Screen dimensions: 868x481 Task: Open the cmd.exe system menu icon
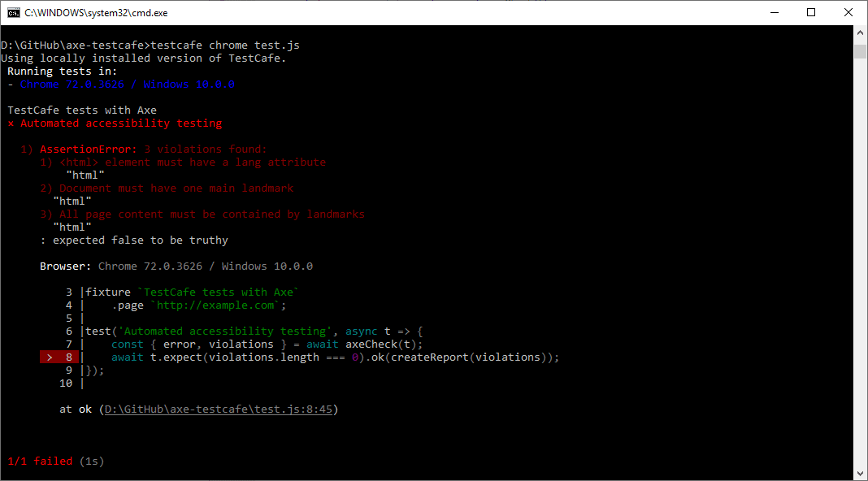(13, 13)
